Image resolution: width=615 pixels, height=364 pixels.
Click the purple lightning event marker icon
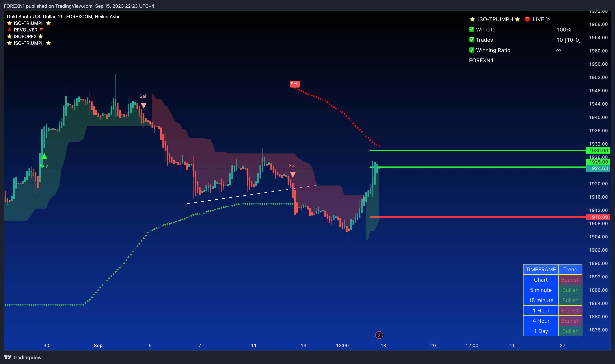[379, 335]
